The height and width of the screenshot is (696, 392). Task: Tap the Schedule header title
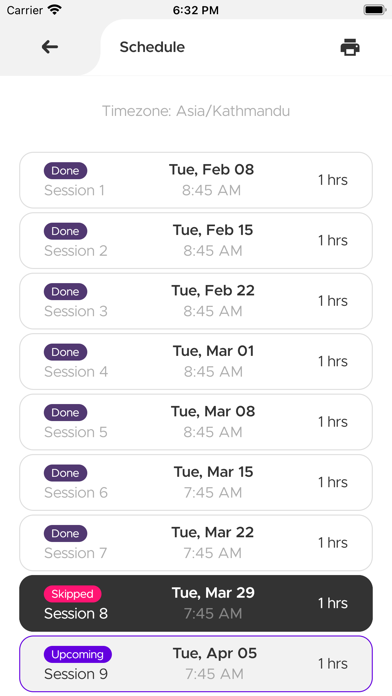[152, 47]
